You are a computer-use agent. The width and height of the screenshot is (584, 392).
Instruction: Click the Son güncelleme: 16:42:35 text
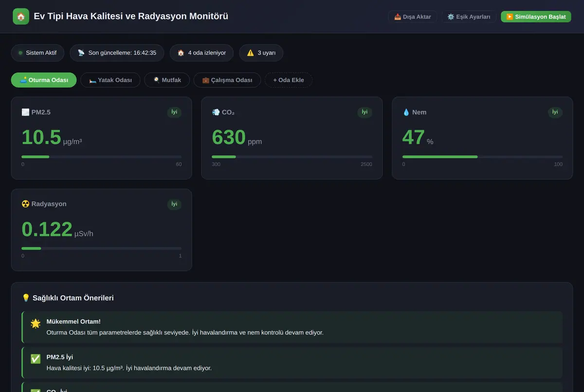click(x=122, y=53)
